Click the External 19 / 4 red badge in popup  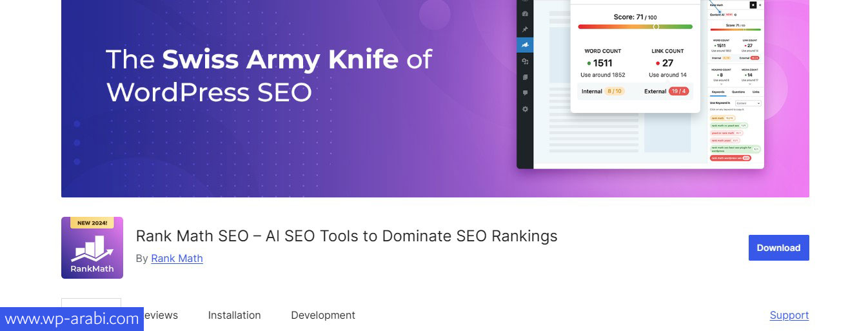(678, 92)
